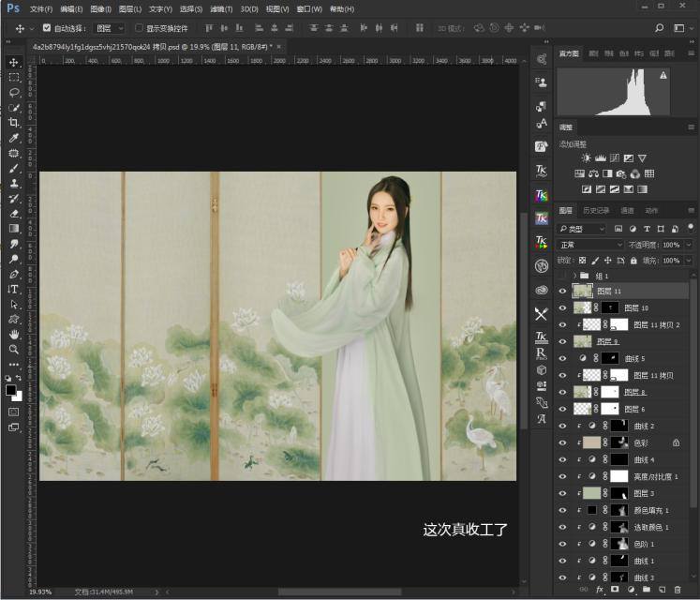Viewport: 700px width, 600px height.
Task: Hide the 曲线 2 layer eye
Action: (x=563, y=426)
